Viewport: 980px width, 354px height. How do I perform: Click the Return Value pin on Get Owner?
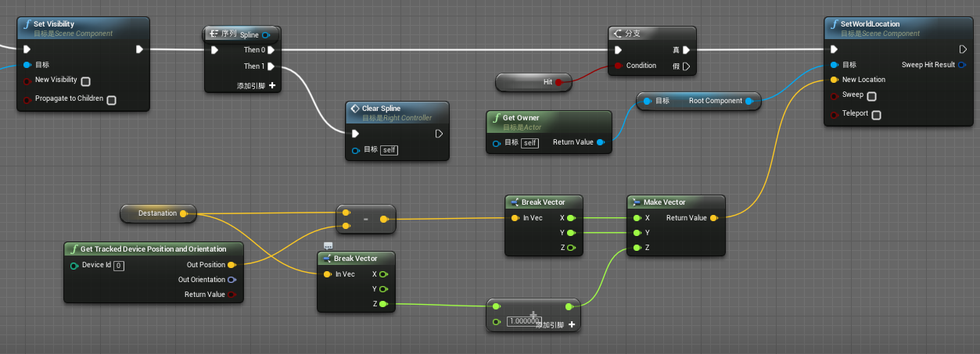pyautogui.click(x=601, y=142)
